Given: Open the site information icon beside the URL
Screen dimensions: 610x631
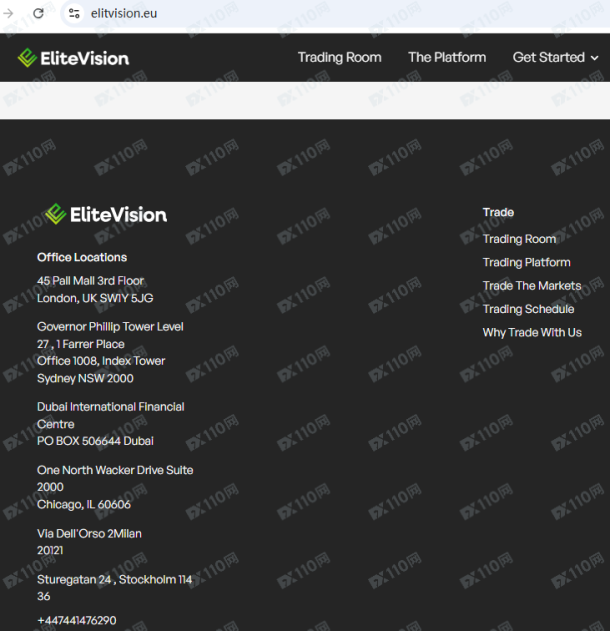Looking at the screenshot, I should coord(74,14).
